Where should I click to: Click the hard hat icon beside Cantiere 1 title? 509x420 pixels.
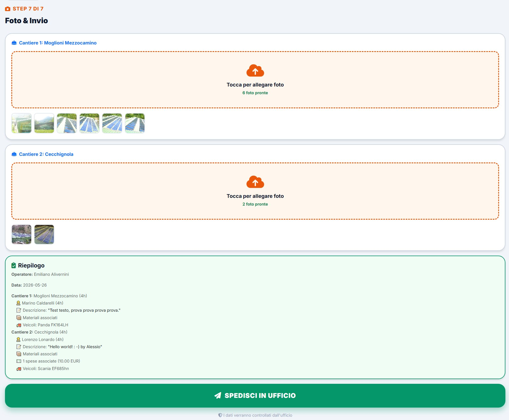click(x=14, y=43)
